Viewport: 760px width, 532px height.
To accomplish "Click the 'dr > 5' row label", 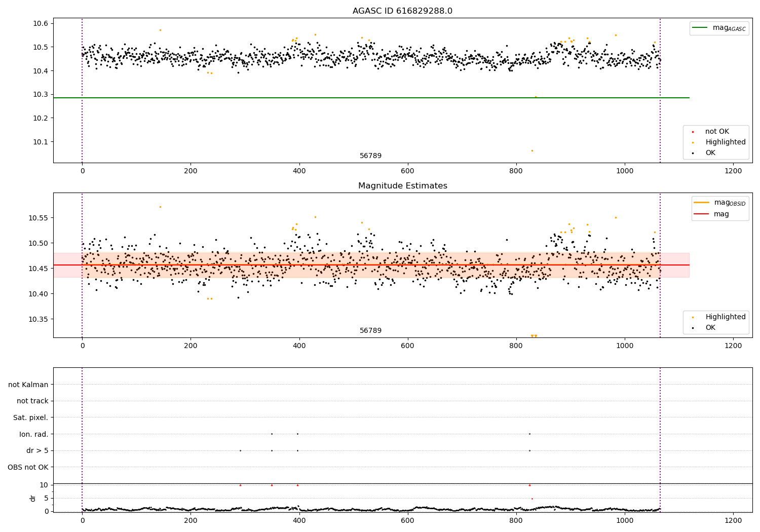I will tap(37, 450).
